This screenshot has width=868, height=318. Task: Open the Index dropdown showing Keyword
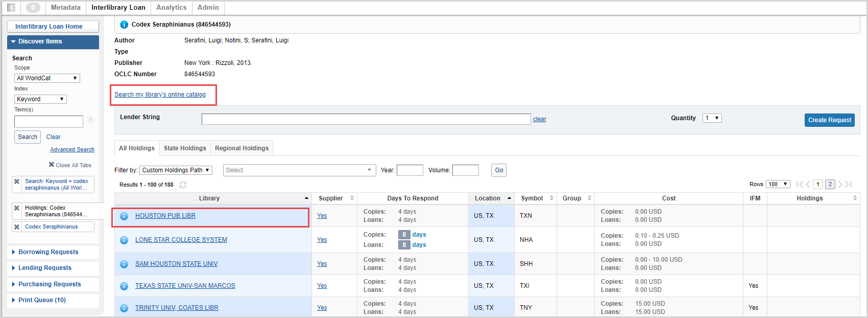[40, 99]
